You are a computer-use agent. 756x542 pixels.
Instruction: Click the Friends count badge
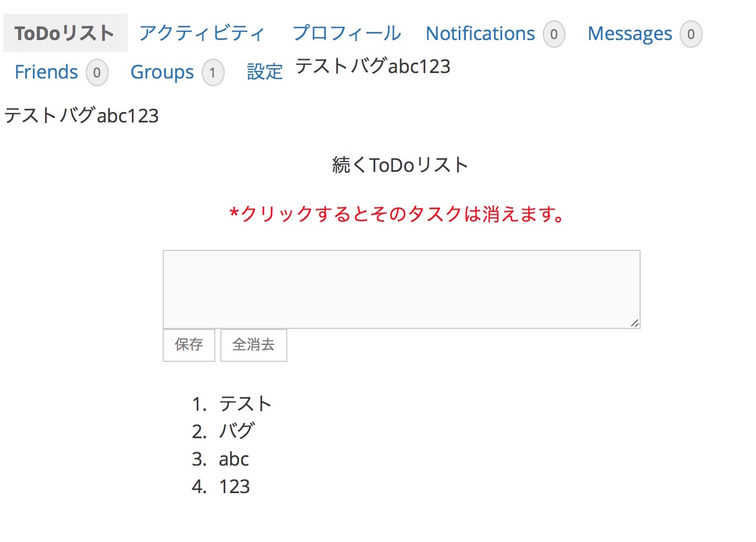tap(97, 72)
